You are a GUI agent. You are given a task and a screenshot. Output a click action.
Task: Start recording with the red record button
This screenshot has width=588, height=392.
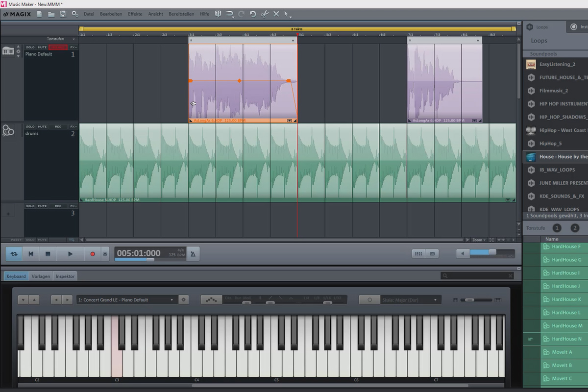click(x=93, y=254)
